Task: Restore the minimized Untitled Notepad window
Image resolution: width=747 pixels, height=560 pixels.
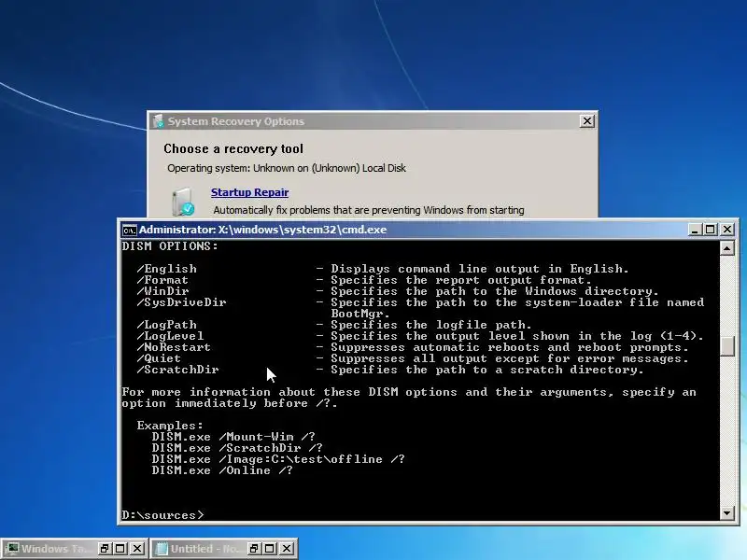Action: pyautogui.click(x=254, y=549)
